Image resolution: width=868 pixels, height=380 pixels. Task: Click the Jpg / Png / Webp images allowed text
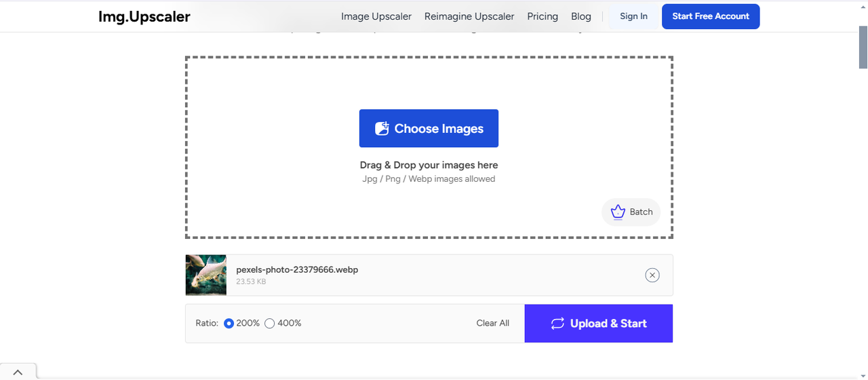pos(429,179)
